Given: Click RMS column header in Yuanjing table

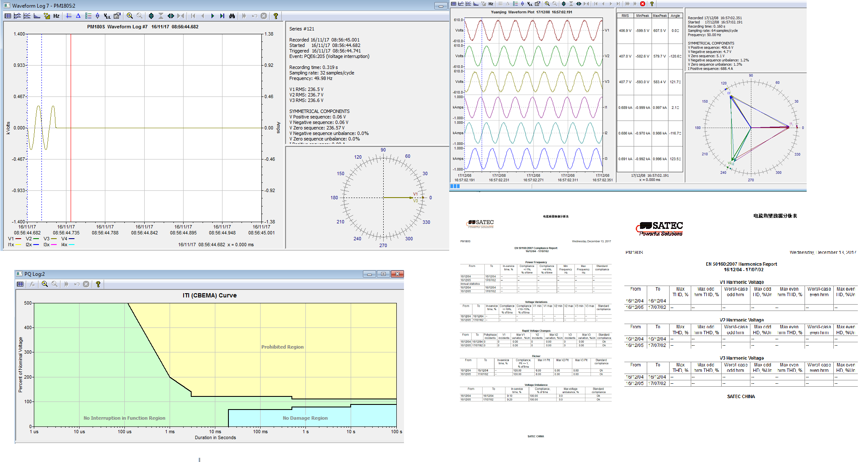Looking at the screenshot, I should (625, 16).
